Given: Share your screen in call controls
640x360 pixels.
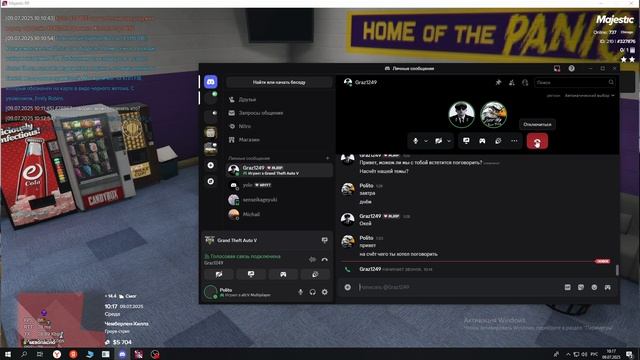Looking at the screenshot, I should coord(466,141).
